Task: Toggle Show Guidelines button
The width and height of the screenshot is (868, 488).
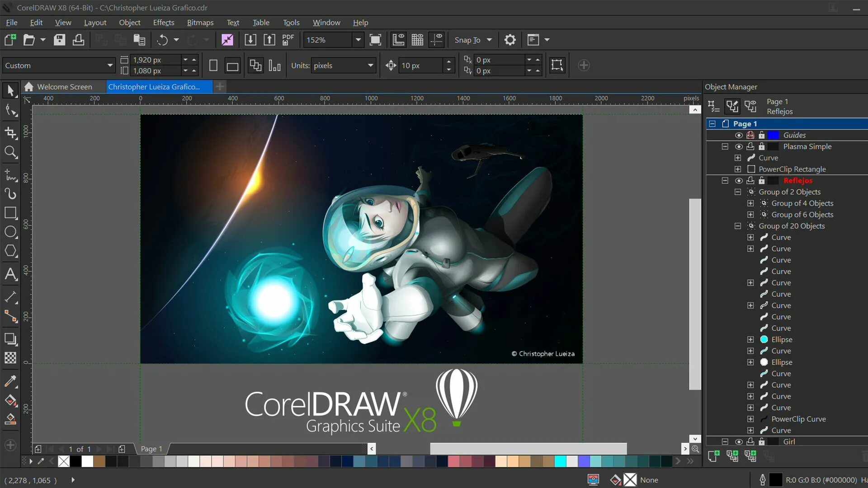Action: (436, 40)
